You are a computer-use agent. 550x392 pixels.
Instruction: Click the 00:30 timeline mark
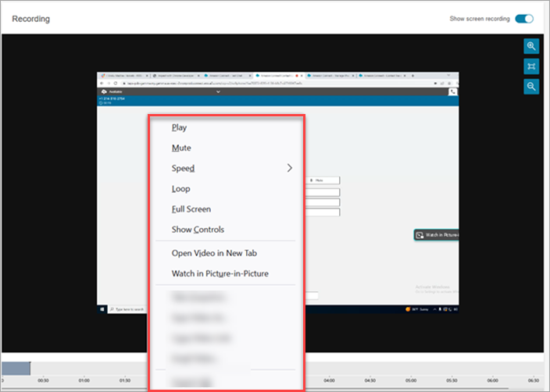(x=43, y=380)
